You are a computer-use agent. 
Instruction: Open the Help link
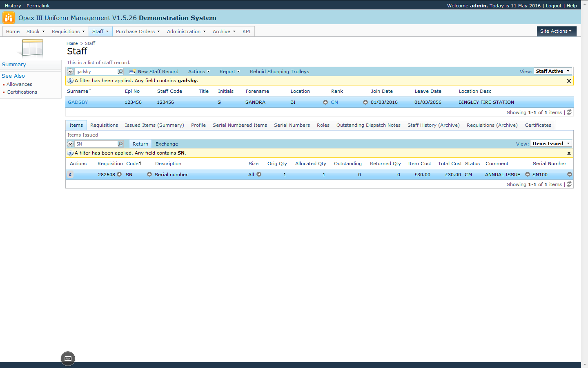pos(572,6)
